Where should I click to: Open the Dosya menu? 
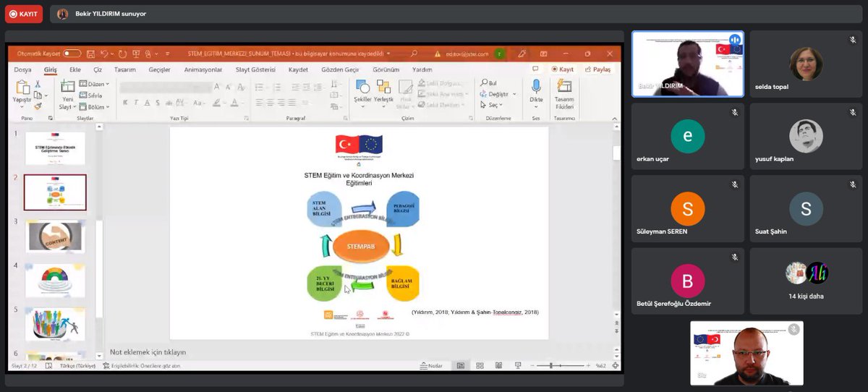pos(22,69)
